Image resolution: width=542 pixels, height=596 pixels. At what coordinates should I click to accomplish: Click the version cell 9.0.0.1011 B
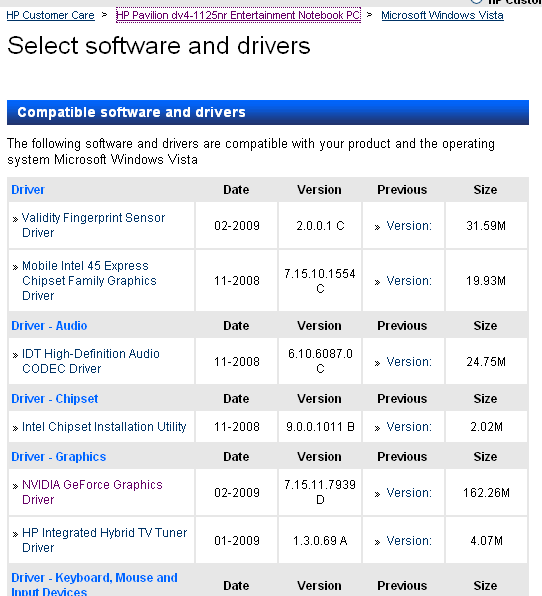[320, 427]
